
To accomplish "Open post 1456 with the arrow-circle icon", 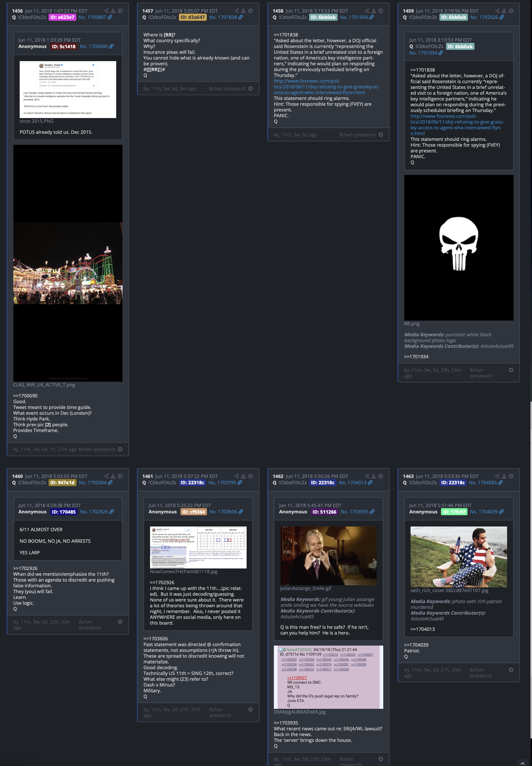I will (x=120, y=11).
